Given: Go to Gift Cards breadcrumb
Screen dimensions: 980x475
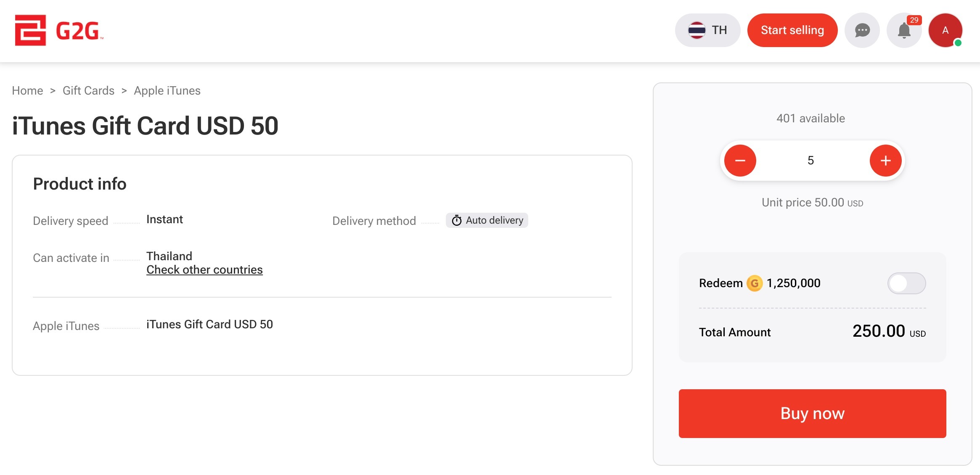Looking at the screenshot, I should click(88, 91).
